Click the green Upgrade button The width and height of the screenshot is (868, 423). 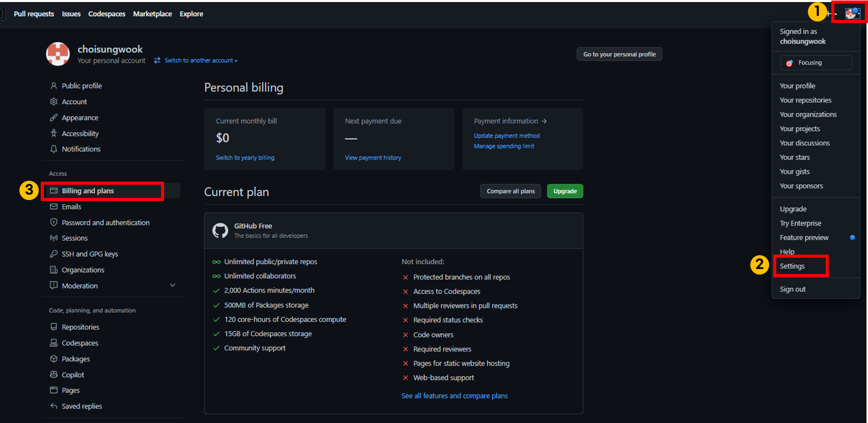565,191
